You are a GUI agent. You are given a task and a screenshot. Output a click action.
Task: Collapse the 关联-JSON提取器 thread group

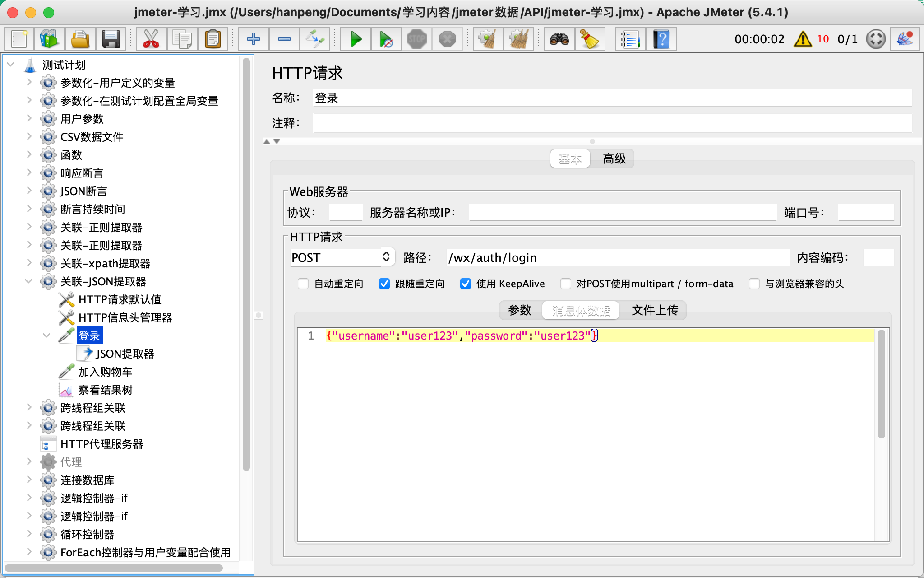click(28, 281)
